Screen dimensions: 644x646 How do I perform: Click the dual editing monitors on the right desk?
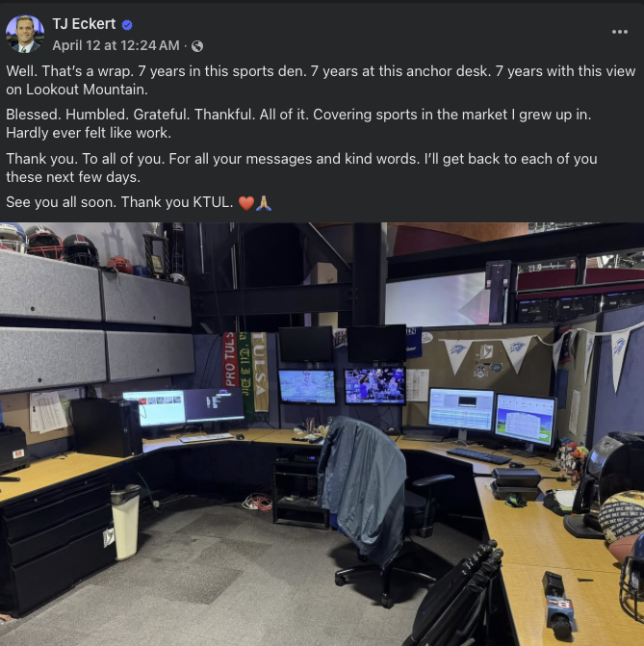point(492,415)
